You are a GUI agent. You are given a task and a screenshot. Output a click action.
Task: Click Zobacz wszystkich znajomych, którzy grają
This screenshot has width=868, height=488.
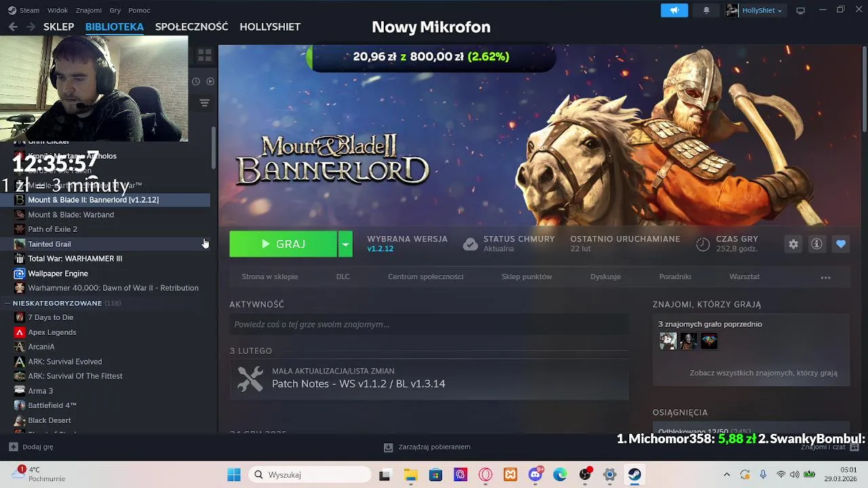point(764,373)
